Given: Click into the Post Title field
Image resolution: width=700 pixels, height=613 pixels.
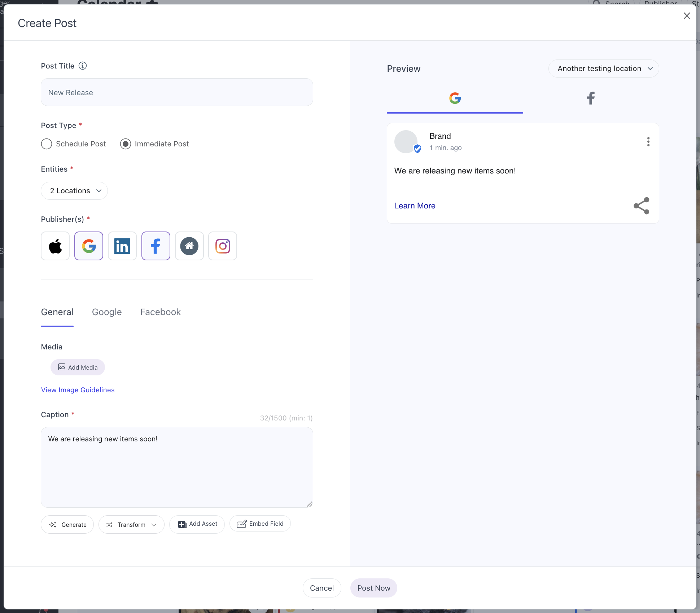Looking at the screenshot, I should tap(177, 92).
